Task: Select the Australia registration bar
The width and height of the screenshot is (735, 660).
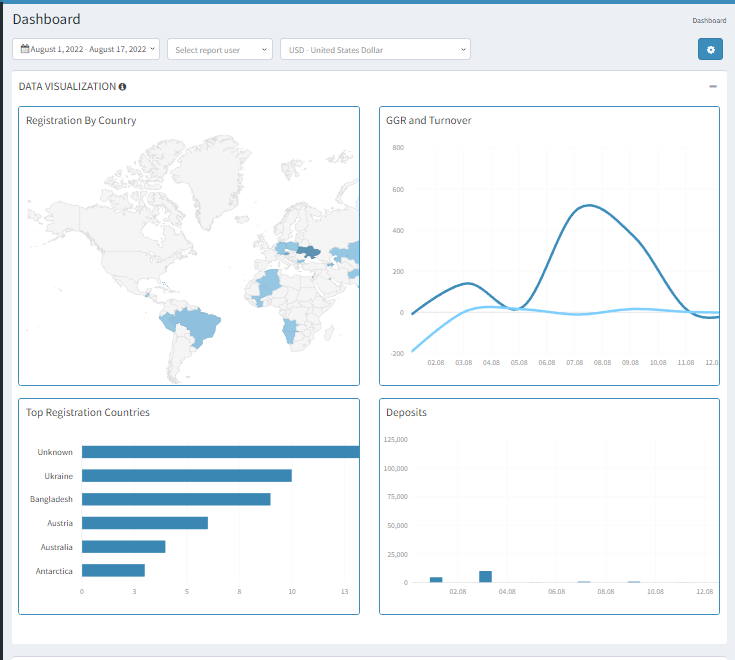Action: click(x=123, y=547)
